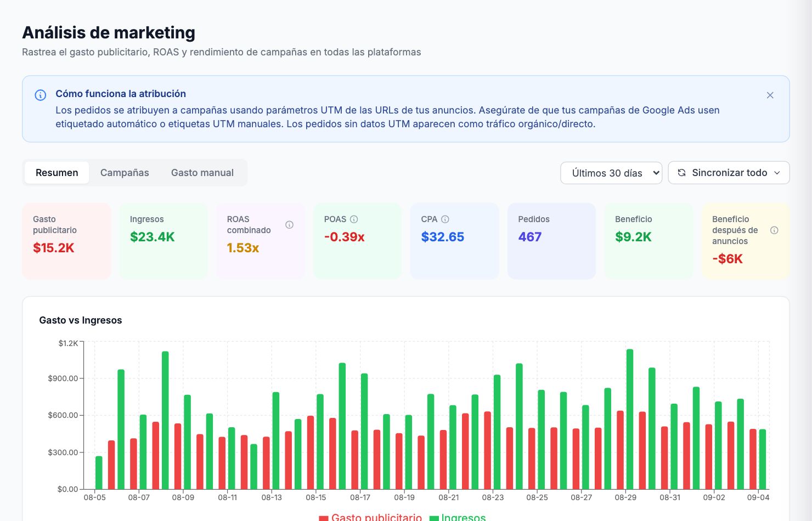Open the Últimos 30 días dropdown
The image size is (812, 521).
pyautogui.click(x=611, y=173)
